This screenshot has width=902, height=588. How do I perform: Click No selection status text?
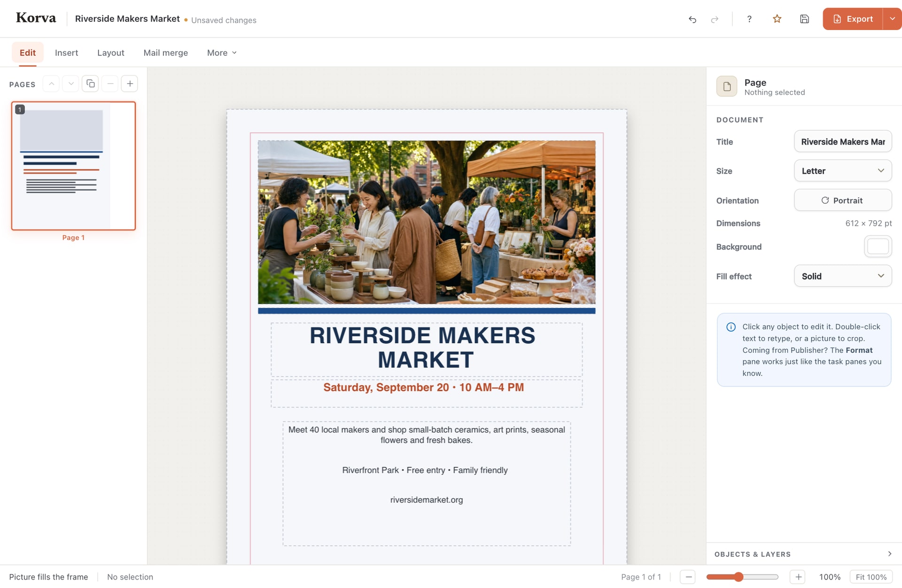[x=130, y=577]
